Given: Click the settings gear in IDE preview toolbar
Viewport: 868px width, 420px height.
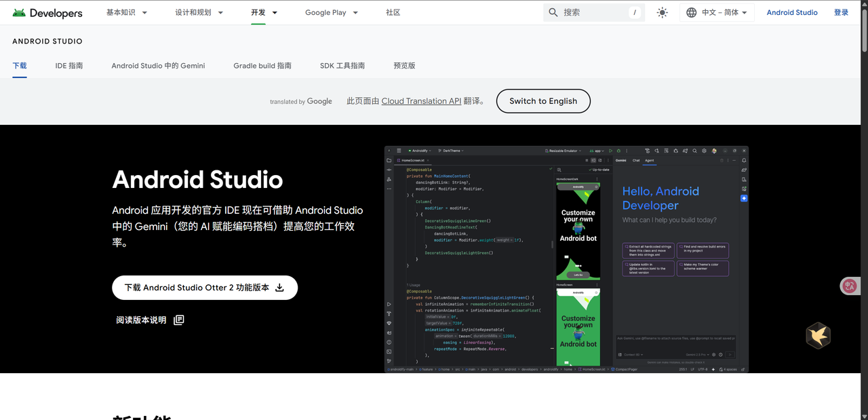Looking at the screenshot, I should tap(704, 151).
